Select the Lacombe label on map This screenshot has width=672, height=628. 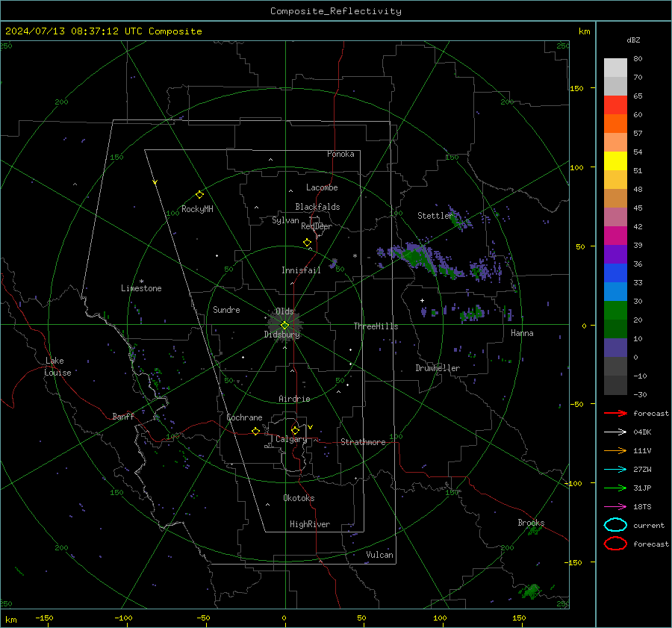click(x=322, y=187)
